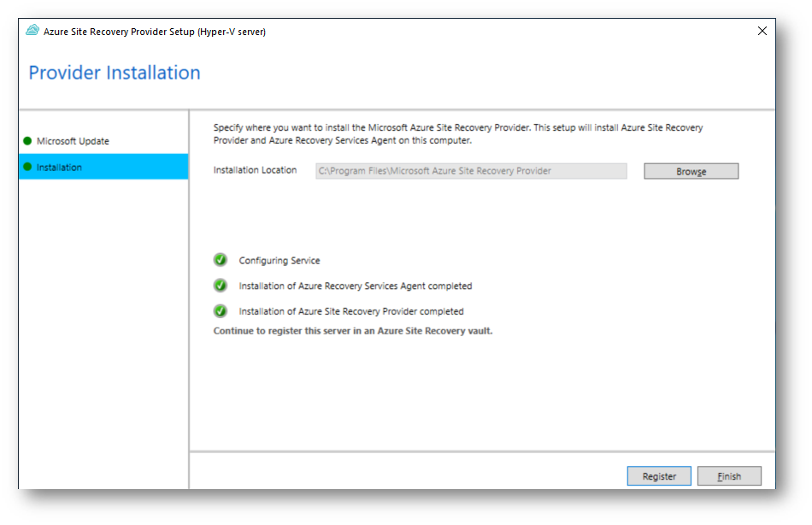Click the Installation Location path field
The height and width of the screenshot is (525, 812).
tap(471, 171)
